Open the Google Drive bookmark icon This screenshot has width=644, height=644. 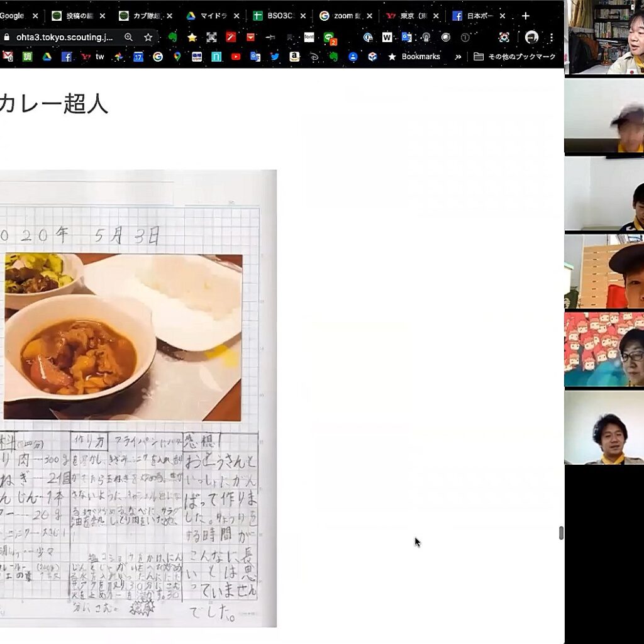coord(47,57)
